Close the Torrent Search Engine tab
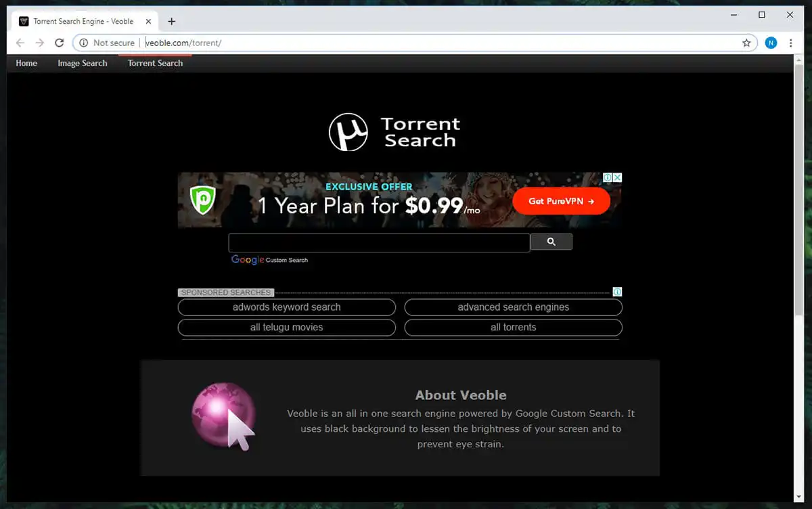 pos(149,22)
